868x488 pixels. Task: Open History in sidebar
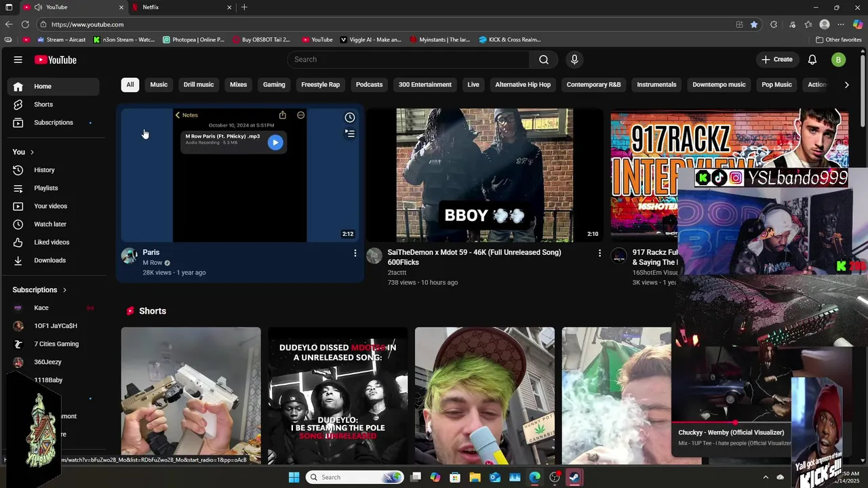point(53,170)
